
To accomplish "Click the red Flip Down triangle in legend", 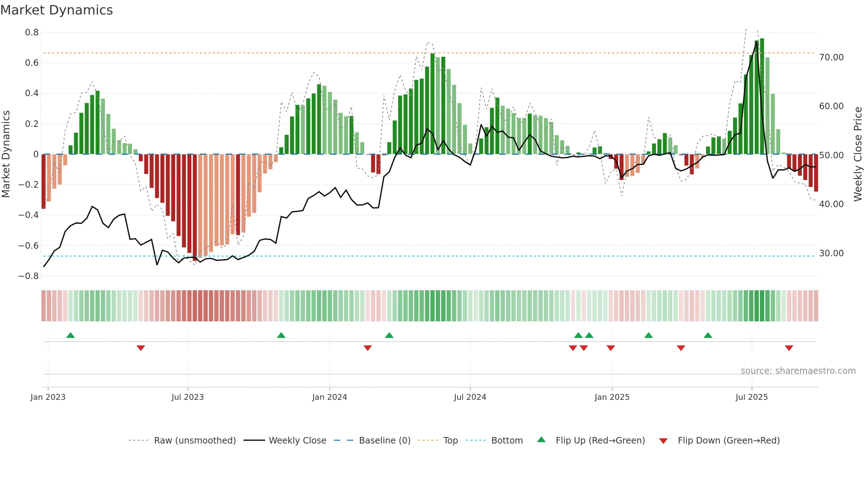I will pyautogui.click(x=663, y=441).
